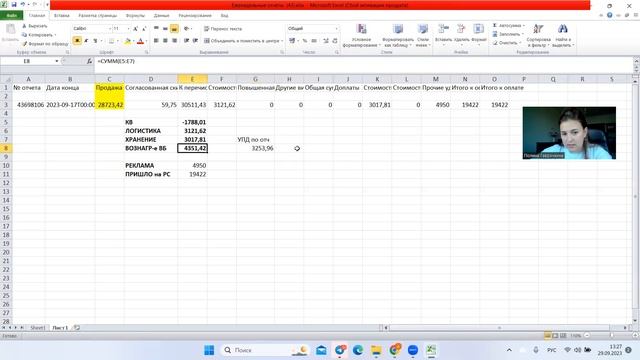Screen dimensions: 640x360
Task: Toggle Wrap Text (Перенос текста)
Action: click(223, 29)
